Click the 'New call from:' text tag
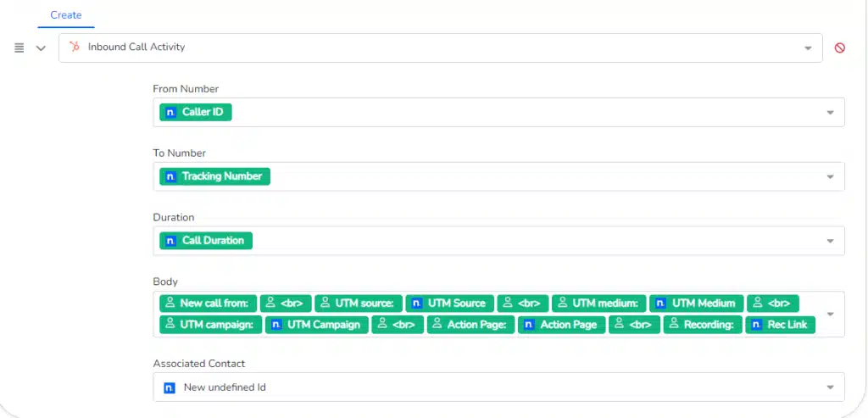 pos(209,303)
